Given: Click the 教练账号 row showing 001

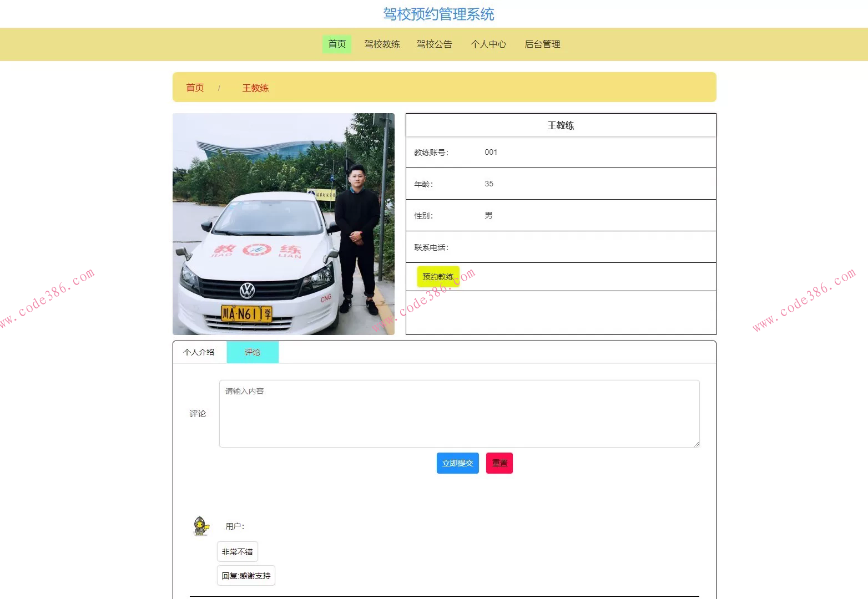Looking at the screenshot, I should pos(561,152).
